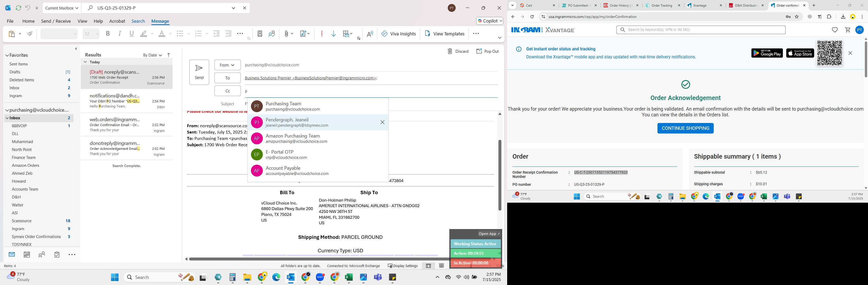Open the Mail view icon in navigation
This screenshot has width=868, height=285.
(12, 254)
